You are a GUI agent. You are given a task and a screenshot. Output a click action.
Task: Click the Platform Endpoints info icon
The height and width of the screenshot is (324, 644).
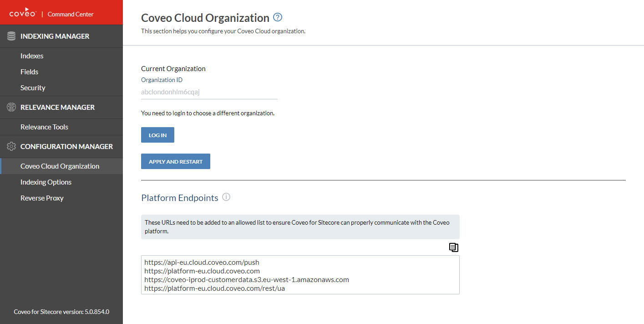click(226, 197)
